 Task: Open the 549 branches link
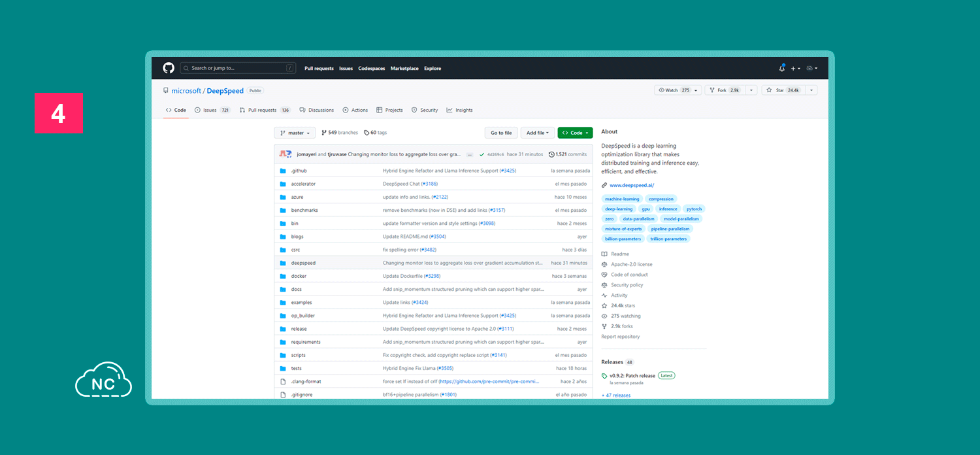coord(340,133)
